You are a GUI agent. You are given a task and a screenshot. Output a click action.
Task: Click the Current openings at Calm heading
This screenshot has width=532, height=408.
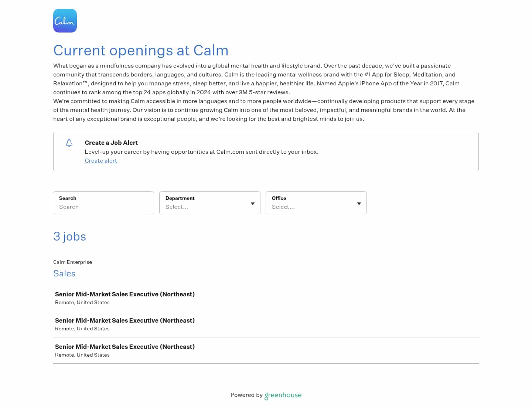coord(141,51)
